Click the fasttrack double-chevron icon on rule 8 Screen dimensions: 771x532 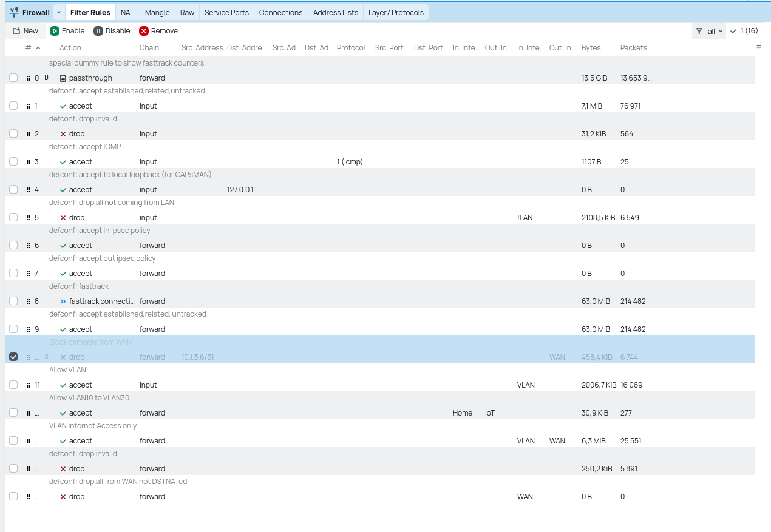pyautogui.click(x=62, y=301)
